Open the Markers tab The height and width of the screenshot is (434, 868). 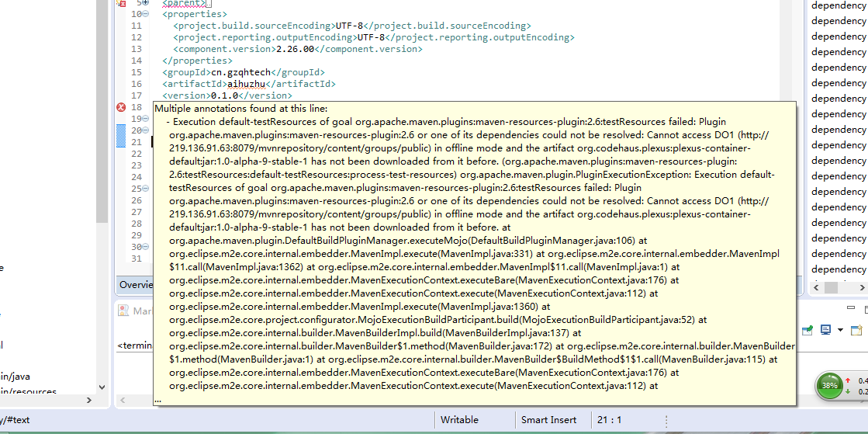pos(142,311)
